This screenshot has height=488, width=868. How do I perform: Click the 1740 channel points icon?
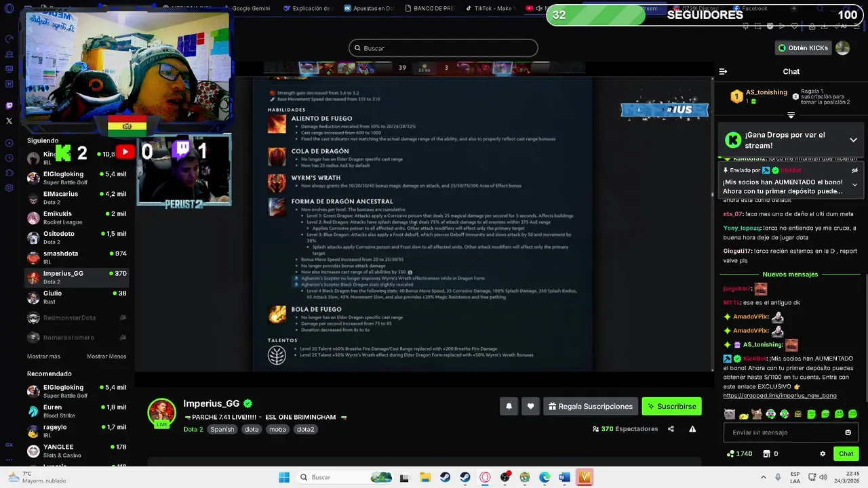tap(730, 453)
